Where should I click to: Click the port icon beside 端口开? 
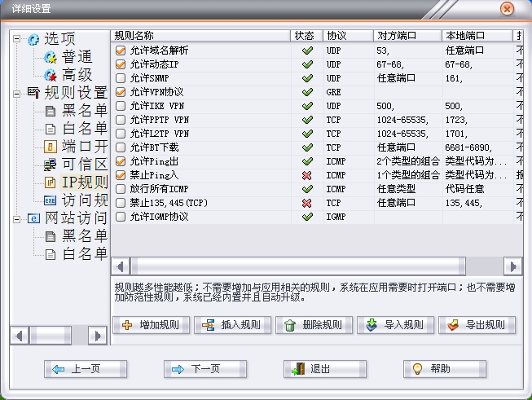51,147
